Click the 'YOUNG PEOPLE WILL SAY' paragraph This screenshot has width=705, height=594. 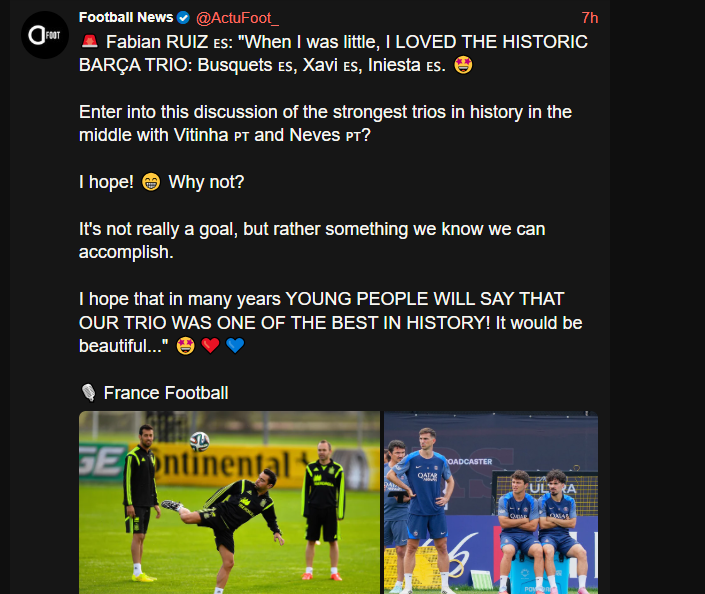330,322
